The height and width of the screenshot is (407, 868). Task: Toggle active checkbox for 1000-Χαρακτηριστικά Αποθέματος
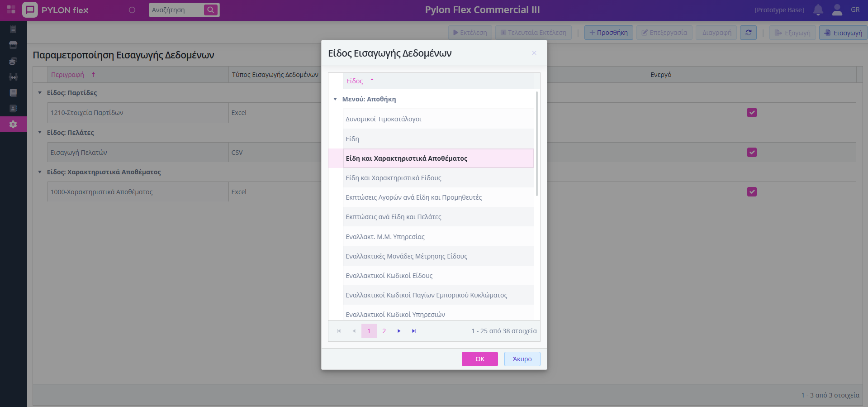[752, 192]
